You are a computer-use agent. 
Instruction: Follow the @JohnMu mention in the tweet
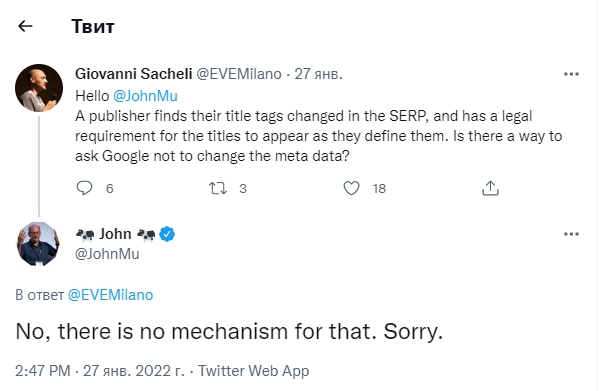pyautogui.click(x=146, y=96)
